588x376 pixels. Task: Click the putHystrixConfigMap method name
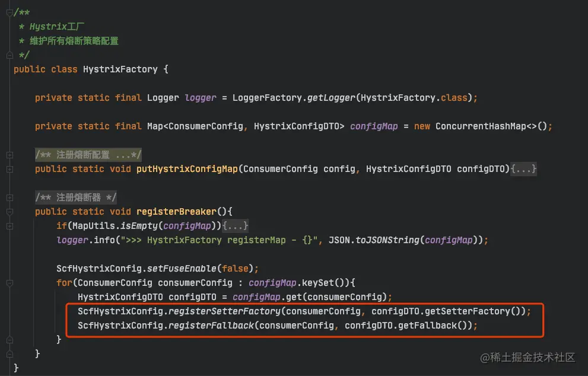187,169
